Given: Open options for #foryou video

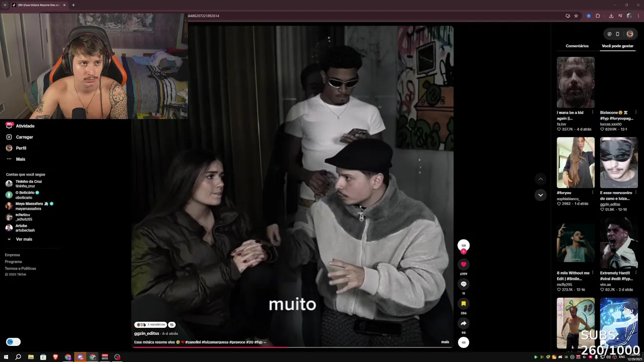Looking at the screenshot, I should coord(593,193).
